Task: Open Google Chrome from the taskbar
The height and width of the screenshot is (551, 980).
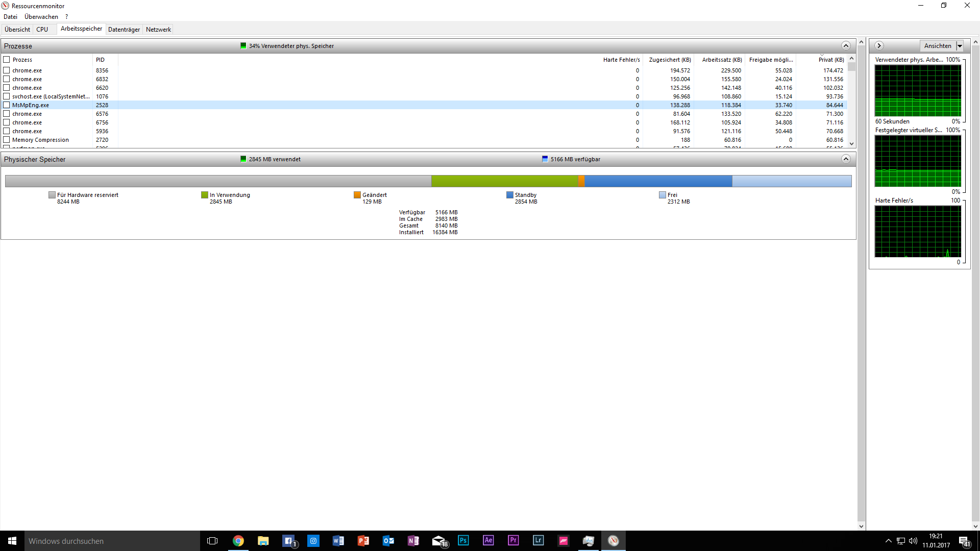Action: point(238,541)
